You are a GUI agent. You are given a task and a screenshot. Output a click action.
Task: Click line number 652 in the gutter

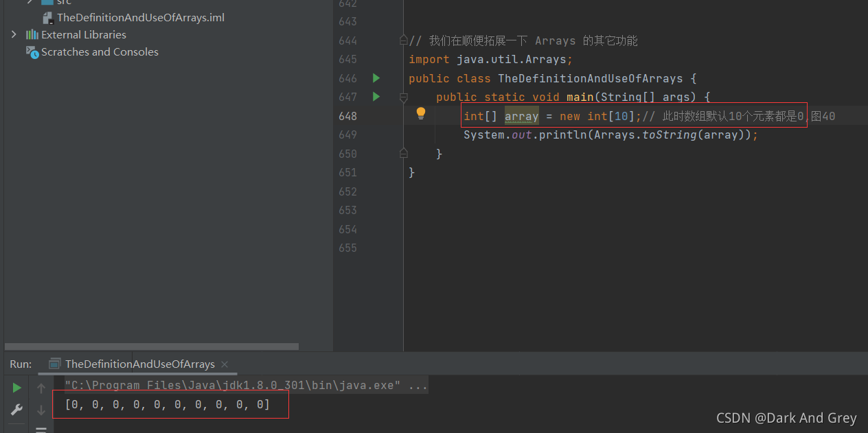pos(347,191)
